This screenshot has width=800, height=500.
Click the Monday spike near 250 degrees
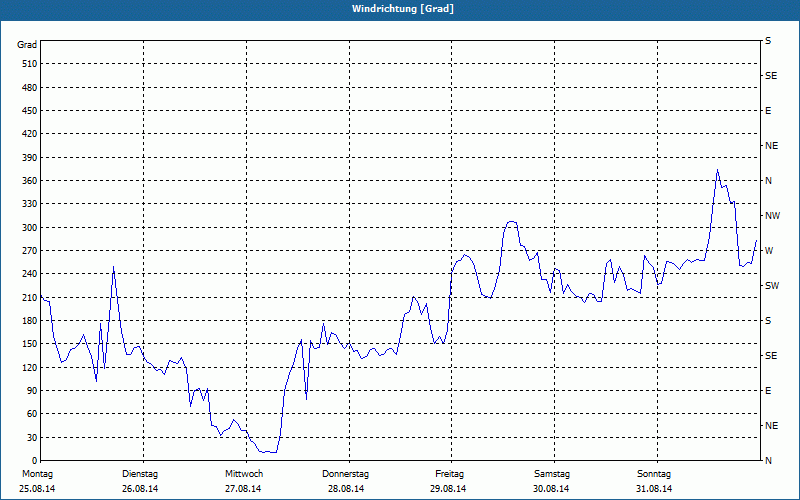point(113,266)
